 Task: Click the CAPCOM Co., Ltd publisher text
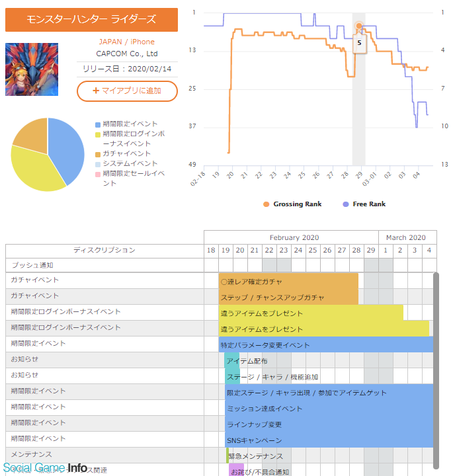click(126, 54)
